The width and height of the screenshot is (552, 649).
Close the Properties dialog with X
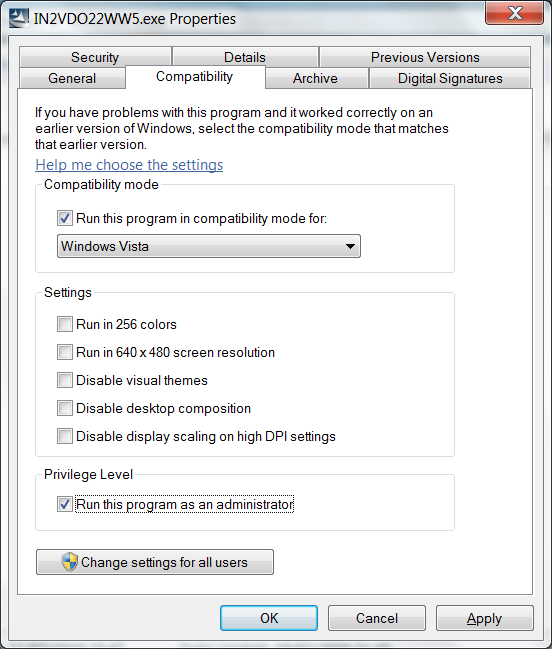click(x=514, y=13)
